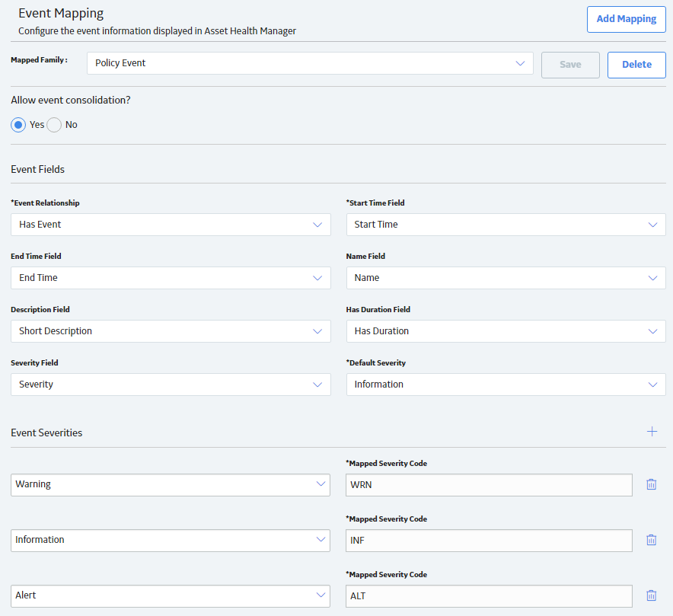Add a new event severity with plus icon
The width and height of the screenshot is (673, 616).
[652, 432]
